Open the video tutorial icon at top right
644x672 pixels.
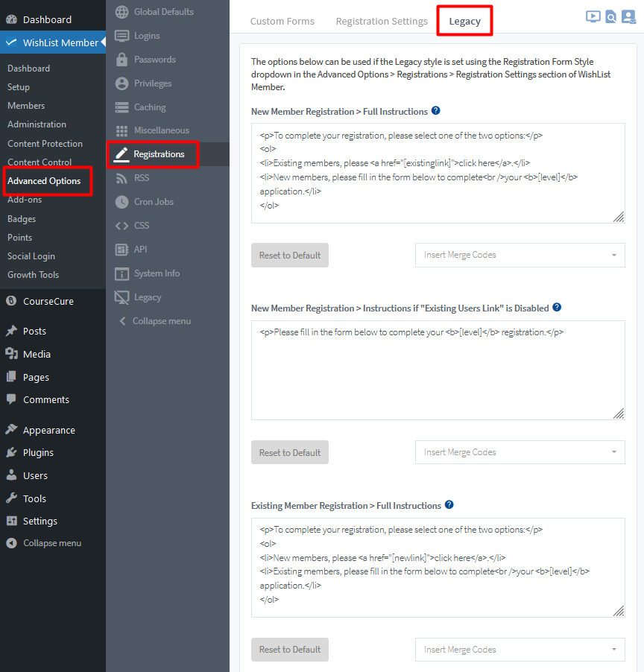(593, 16)
